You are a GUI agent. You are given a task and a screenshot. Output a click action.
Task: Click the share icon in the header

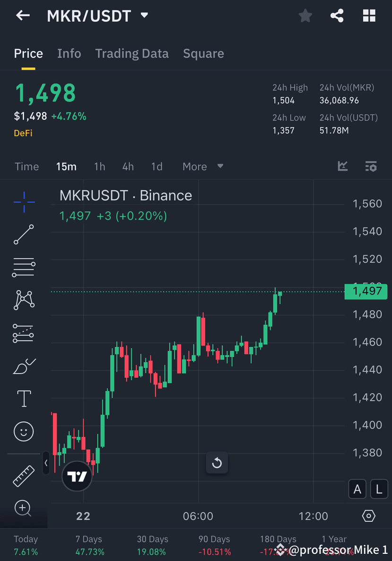pyautogui.click(x=337, y=16)
